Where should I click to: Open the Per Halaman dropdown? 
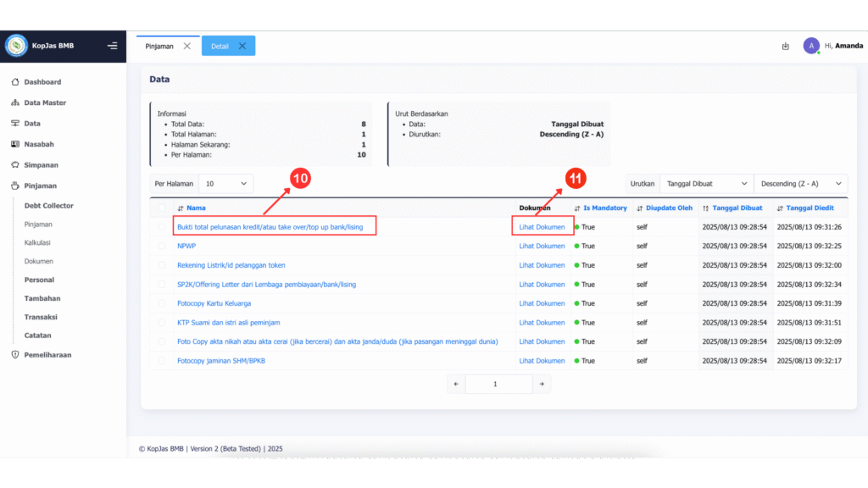[225, 183]
